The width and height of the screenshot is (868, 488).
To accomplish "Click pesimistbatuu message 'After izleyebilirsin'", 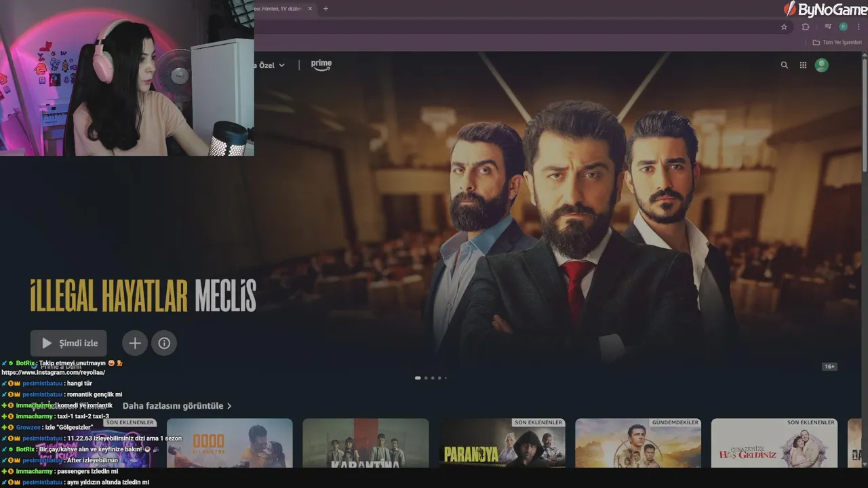I will 60,460.
